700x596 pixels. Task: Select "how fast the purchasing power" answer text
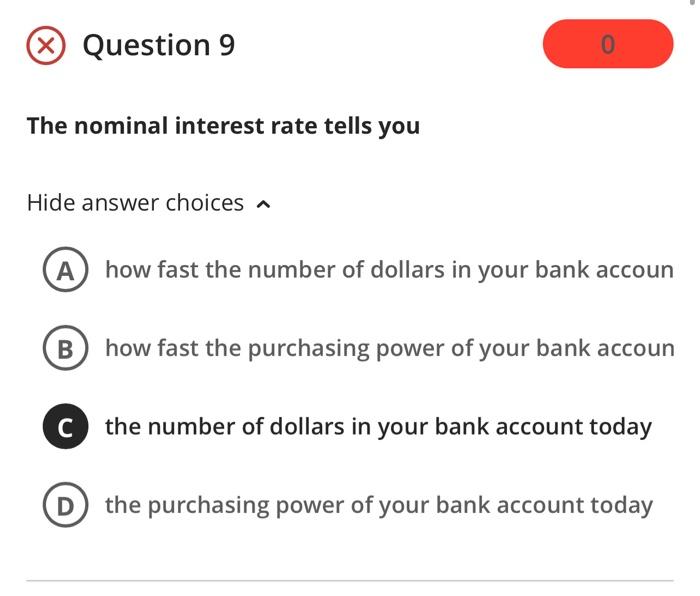click(389, 349)
